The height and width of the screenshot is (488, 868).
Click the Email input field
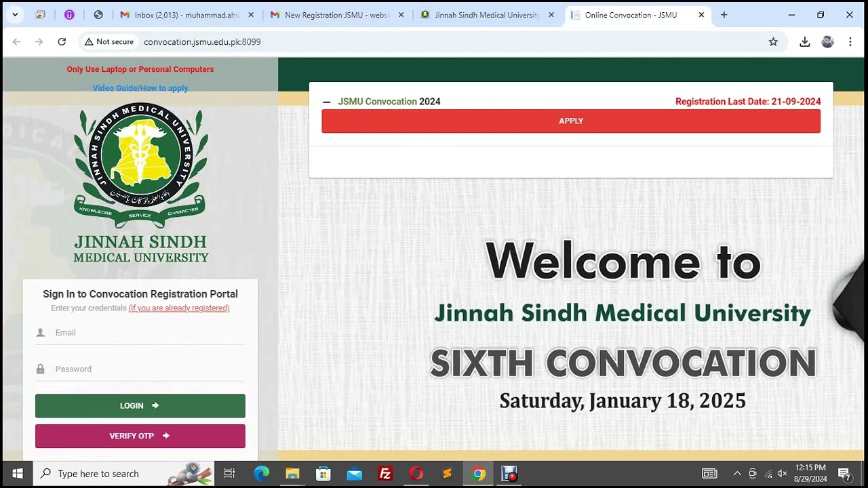coord(140,333)
